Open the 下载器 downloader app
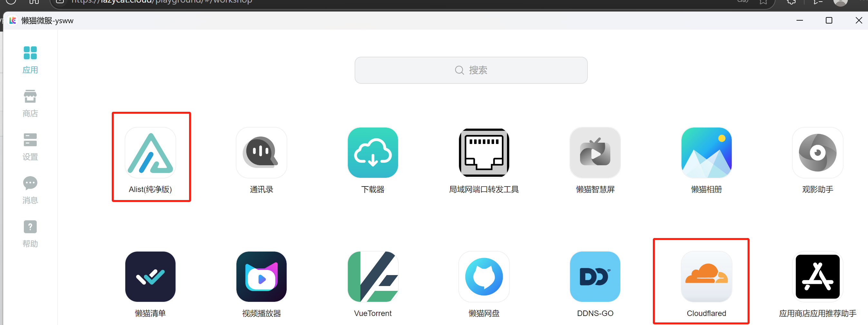This screenshot has width=868, height=325. [373, 153]
